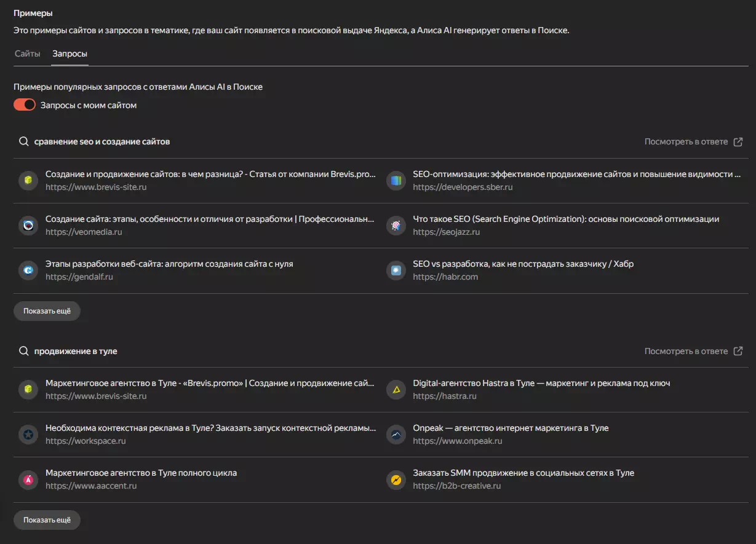Expand more results under 'сравнение seo' query
756x544 pixels.
pos(47,311)
